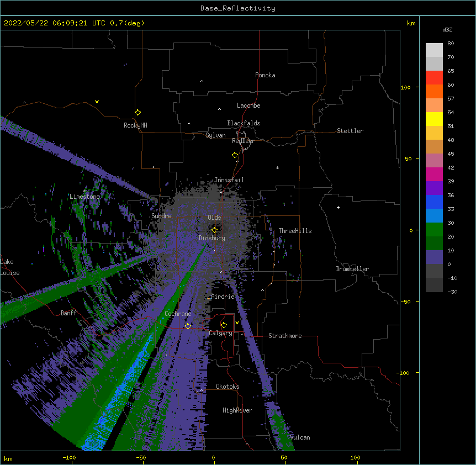The image size is (476, 465).
Task: Click the red 65 dBZ legend swatch
Action: (x=434, y=78)
